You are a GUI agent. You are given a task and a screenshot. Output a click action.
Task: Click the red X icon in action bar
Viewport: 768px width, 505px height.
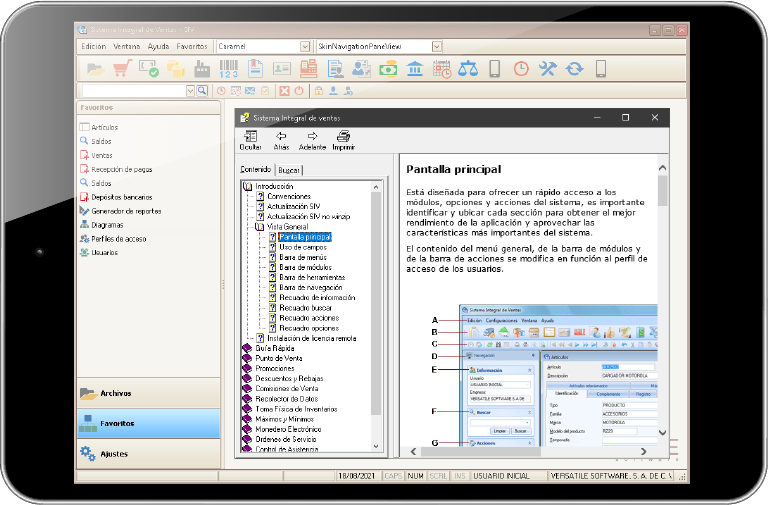point(285,91)
